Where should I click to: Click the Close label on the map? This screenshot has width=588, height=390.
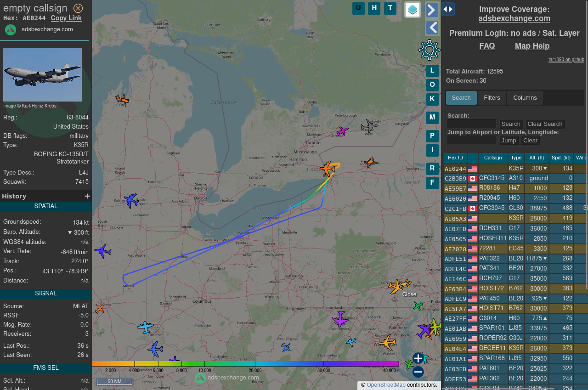(x=409, y=294)
